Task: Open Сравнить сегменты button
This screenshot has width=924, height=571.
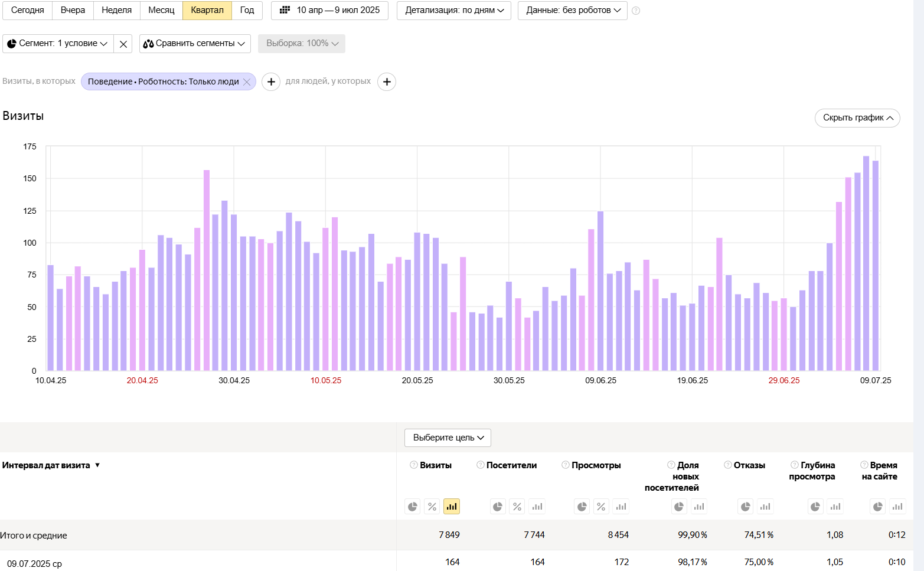Action: coord(195,44)
